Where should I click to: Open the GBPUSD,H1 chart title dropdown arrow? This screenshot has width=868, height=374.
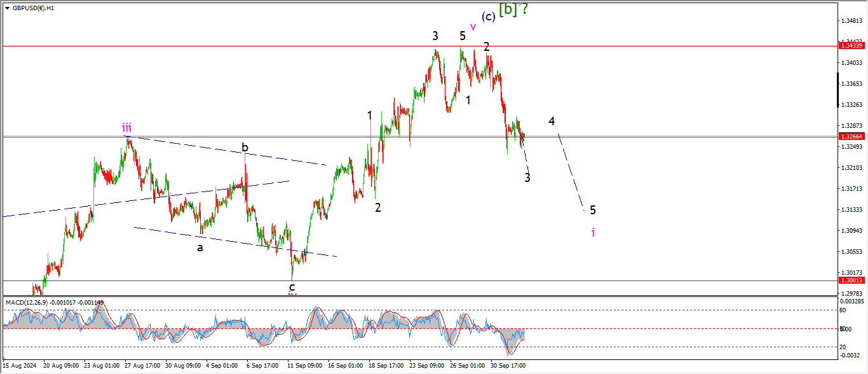[7, 8]
